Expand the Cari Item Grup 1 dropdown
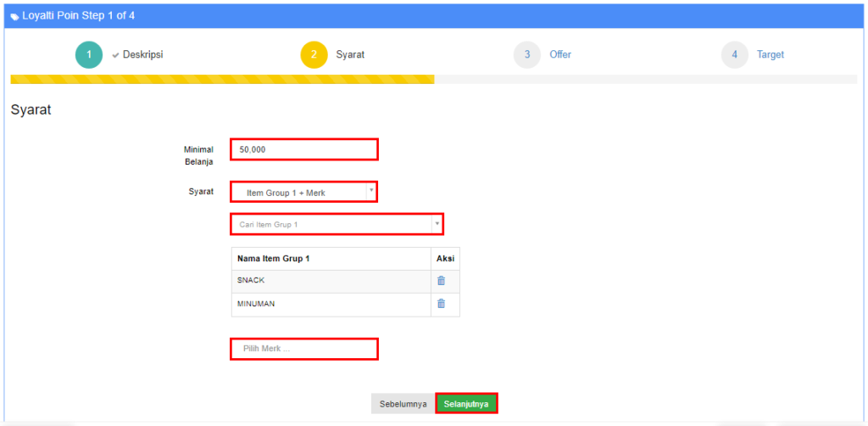 (x=337, y=224)
